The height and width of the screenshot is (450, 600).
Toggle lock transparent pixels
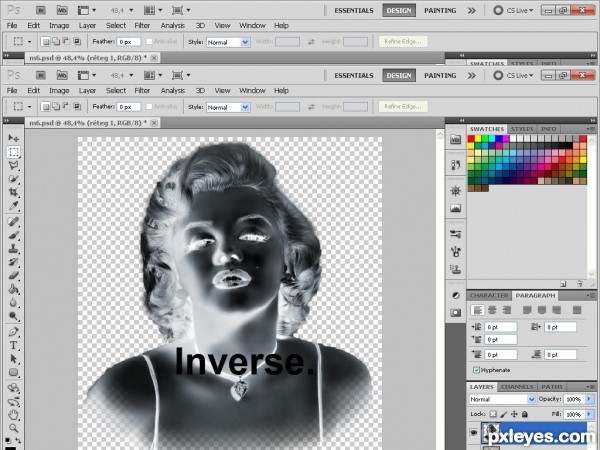[x=494, y=414]
